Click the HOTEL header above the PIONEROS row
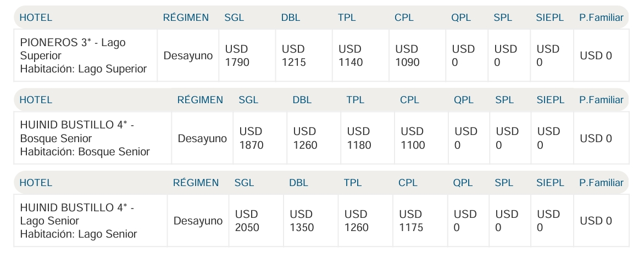The height and width of the screenshot is (253, 644). click(36, 18)
